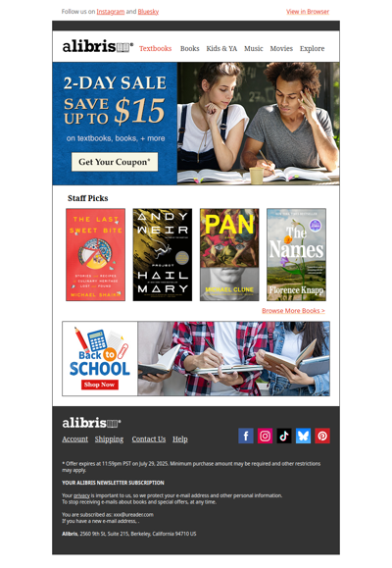
Task: Select the Textbooks navigation item
Action: click(x=155, y=48)
